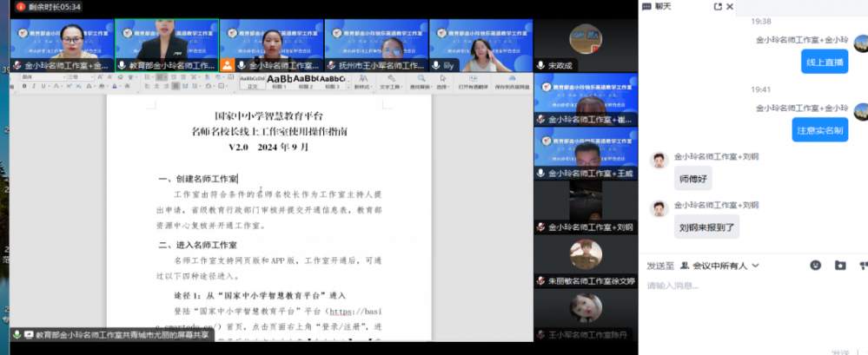This screenshot has height=355, width=868.
Task: Click the 刘钢来报到了 chat message
Action: 706,227
